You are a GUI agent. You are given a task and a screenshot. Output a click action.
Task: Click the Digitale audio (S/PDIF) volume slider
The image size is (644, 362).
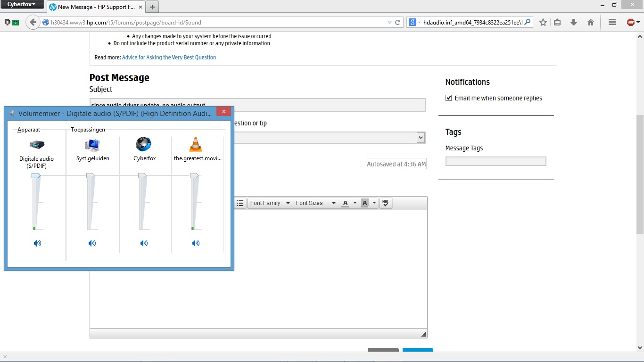[36, 175]
